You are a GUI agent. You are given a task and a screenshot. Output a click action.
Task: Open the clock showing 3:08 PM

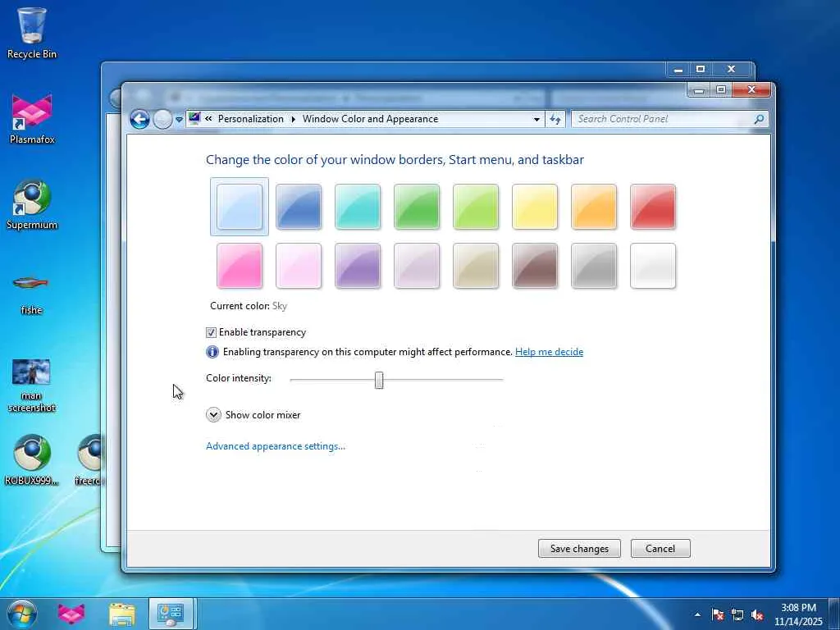pos(798,614)
